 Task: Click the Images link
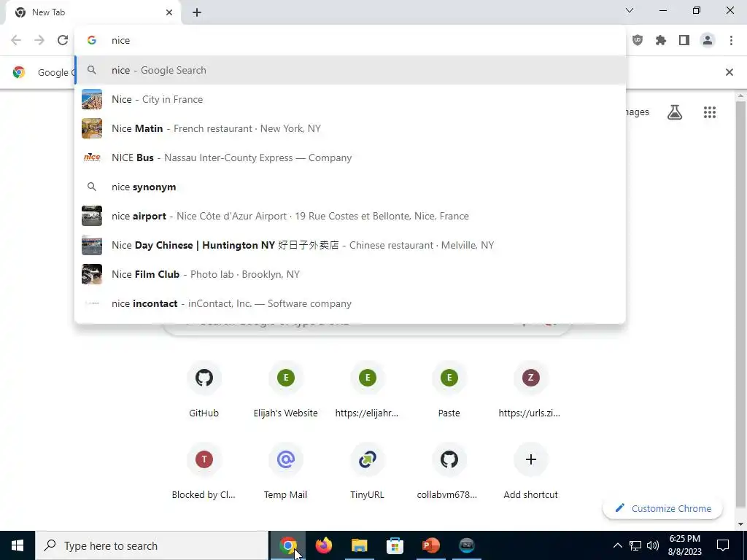(638, 112)
